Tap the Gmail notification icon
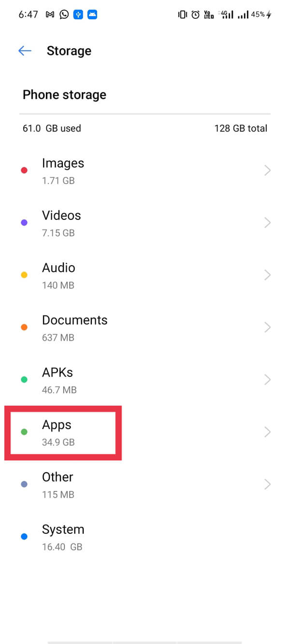 50,14
